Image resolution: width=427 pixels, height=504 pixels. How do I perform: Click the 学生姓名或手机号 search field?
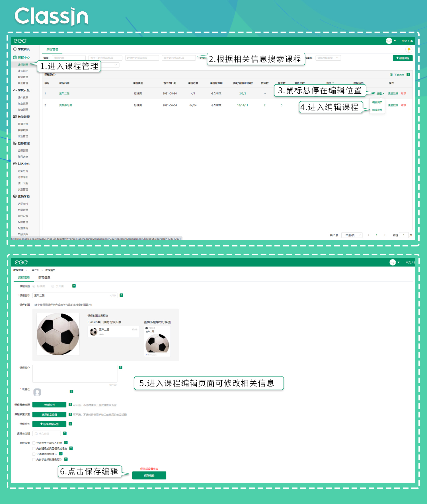tap(179, 58)
